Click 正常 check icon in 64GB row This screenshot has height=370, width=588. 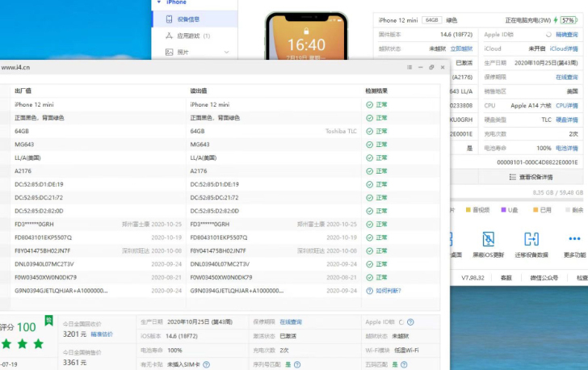pos(369,132)
